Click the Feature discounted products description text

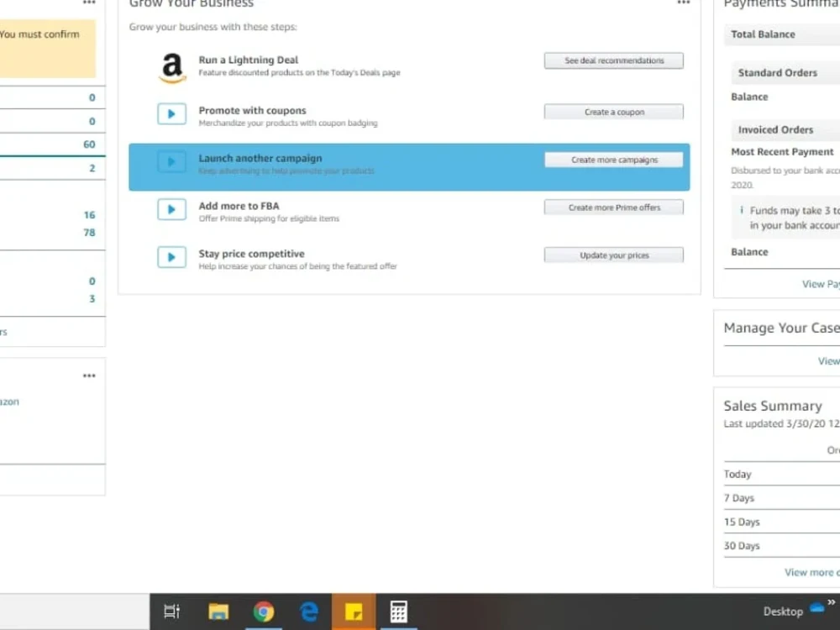click(300, 72)
